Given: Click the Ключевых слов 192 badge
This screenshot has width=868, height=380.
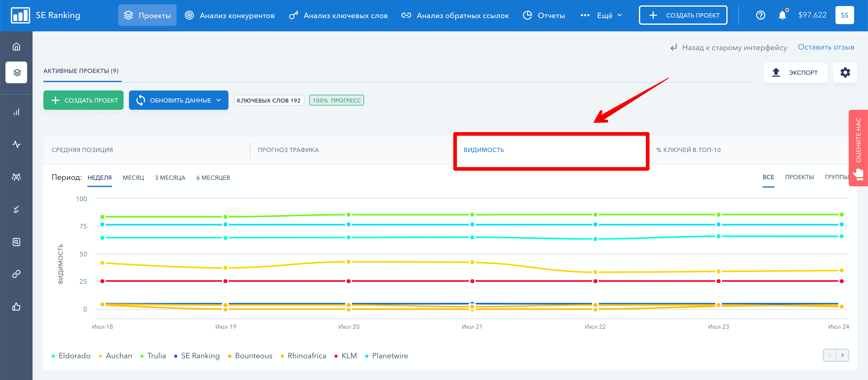Looking at the screenshot, I should (269, 100).
